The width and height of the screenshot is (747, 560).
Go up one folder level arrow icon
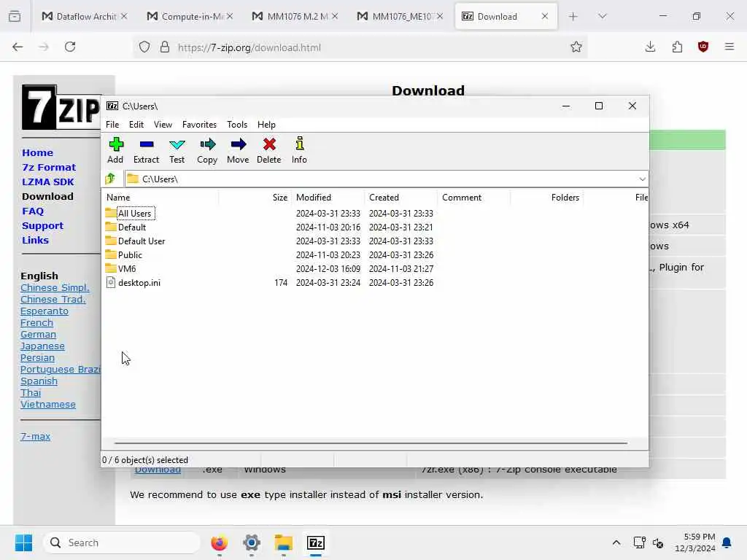click(x=111, y=179)
